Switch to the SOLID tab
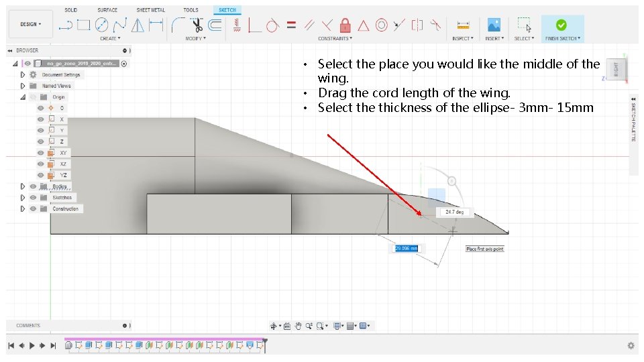This screenshot has width=644, height=362. 70,10
